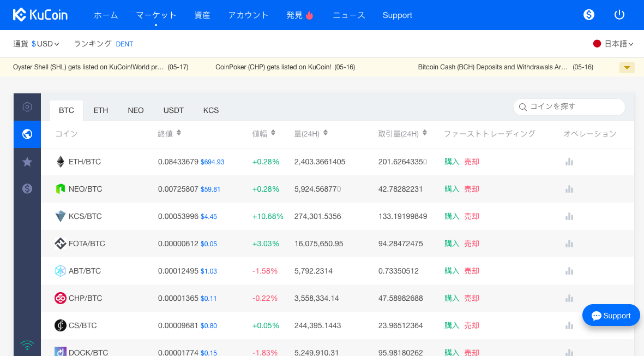The width and height of the screenshot is (644, 356).
Task: Sort by 量(24H) column
Action: pos(326,133)
